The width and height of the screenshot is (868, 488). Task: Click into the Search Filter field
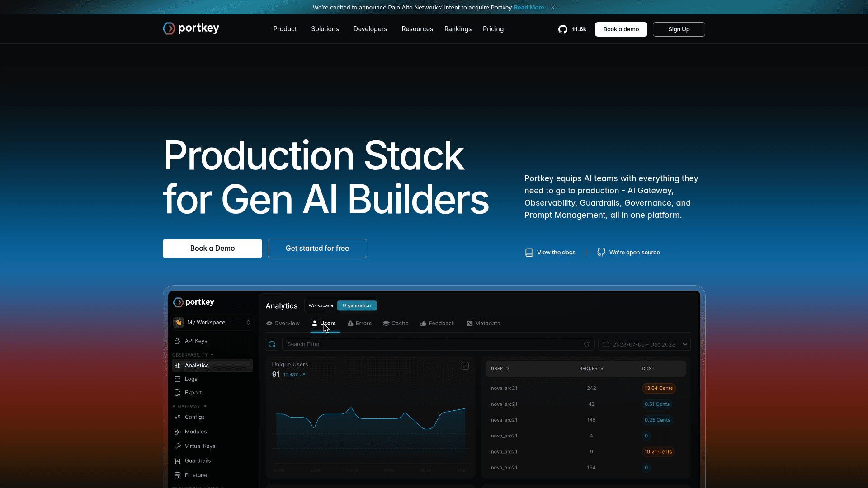click(x=438, y=344)
